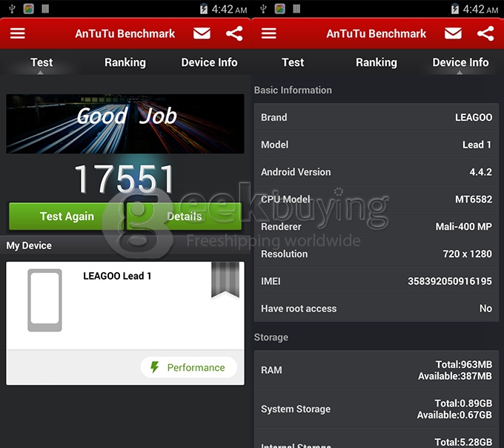This screenshot has width=504, height=448.
Task: Tap the Performance button
Action: pyautogui.click(x=189, y=367)
